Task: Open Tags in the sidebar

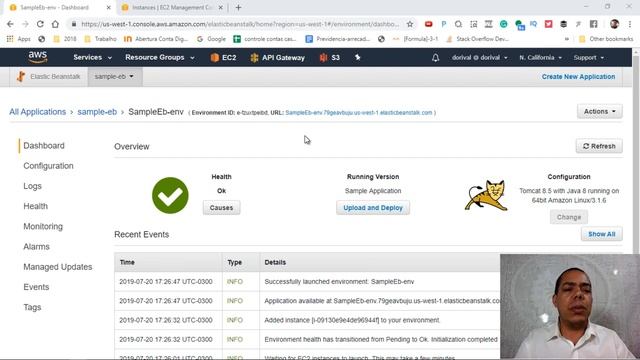Action: [x=32, y=307]
